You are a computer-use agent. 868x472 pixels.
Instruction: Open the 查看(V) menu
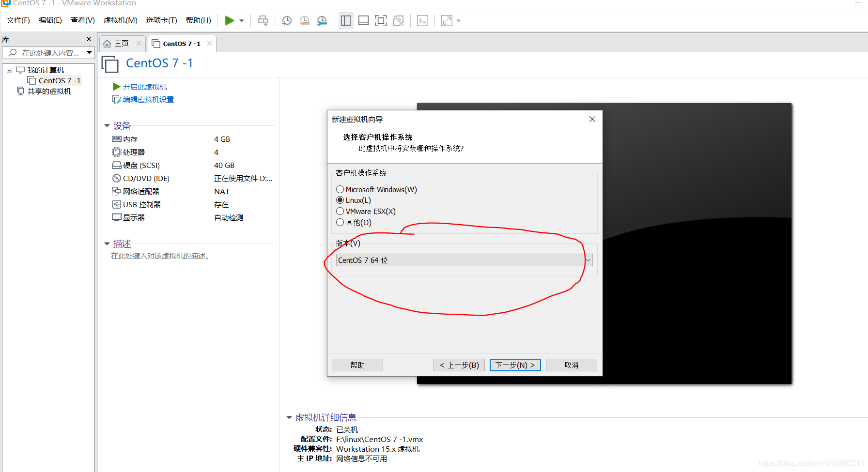(83, 20)
